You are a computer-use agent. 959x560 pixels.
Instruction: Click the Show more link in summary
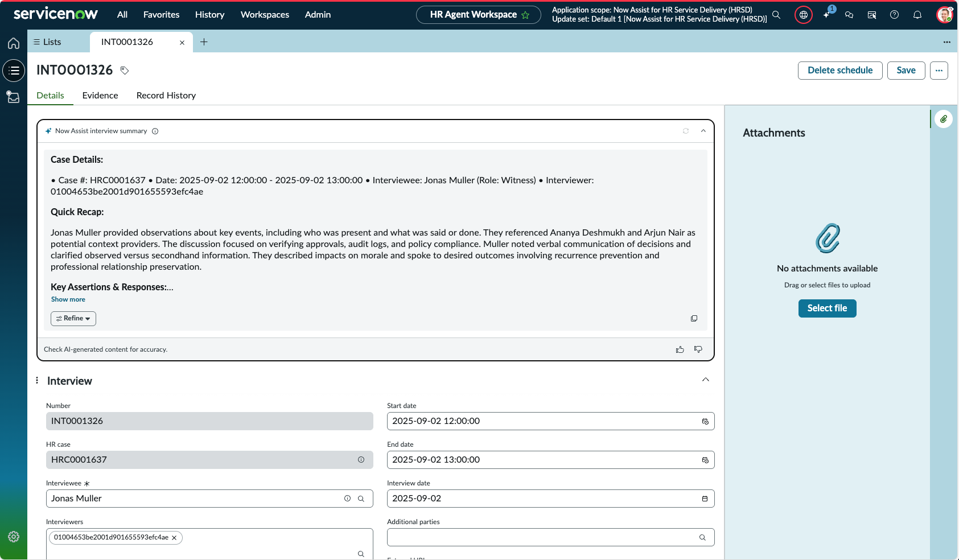(x=68, y=299)
